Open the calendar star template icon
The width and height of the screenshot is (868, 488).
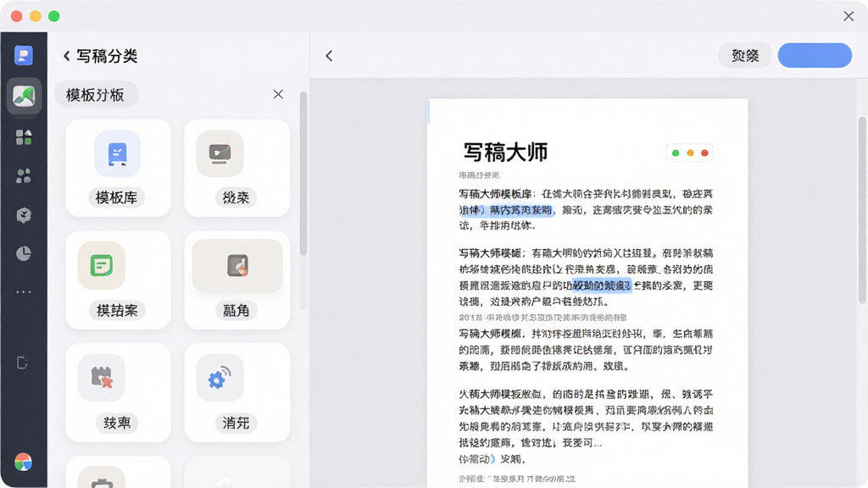click(102, 378)
